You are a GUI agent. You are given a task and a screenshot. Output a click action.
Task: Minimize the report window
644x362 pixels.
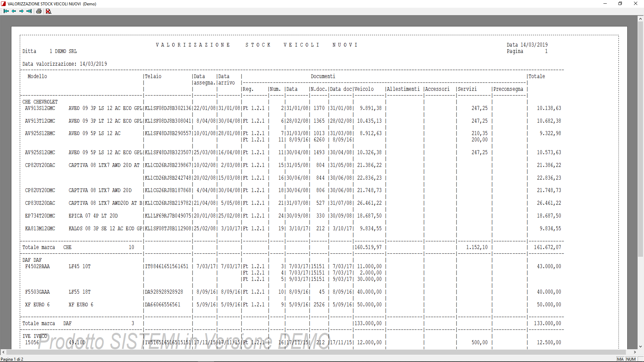605,4
